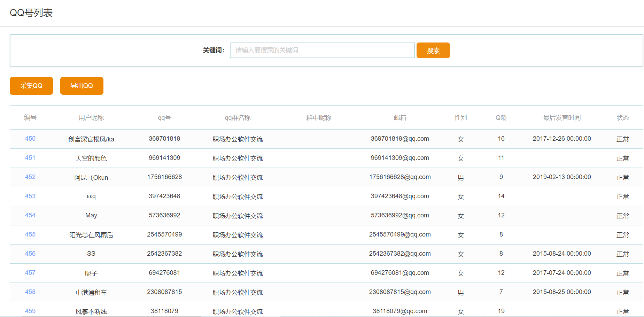The height and width of the screenshot is (317, 644).
Task: Click the 搜索 search button
Action: (x=433, y=50)
